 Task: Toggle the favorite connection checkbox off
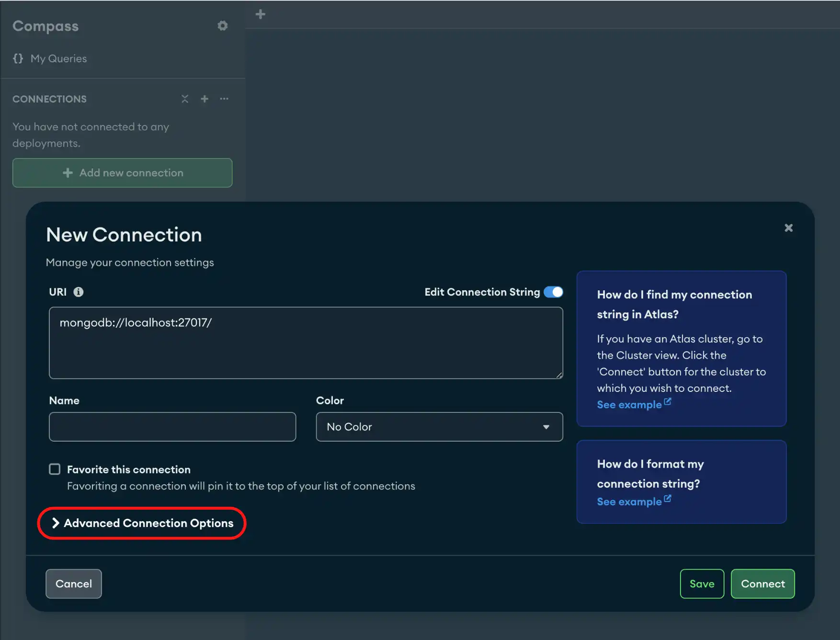point(54,469)
